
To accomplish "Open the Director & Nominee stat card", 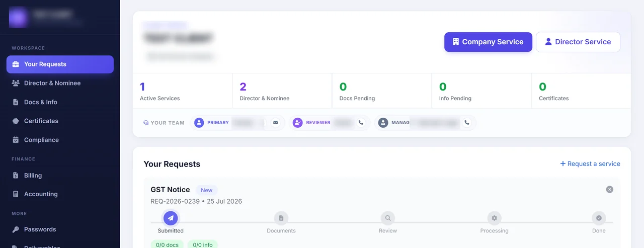I will coord(282,91).
